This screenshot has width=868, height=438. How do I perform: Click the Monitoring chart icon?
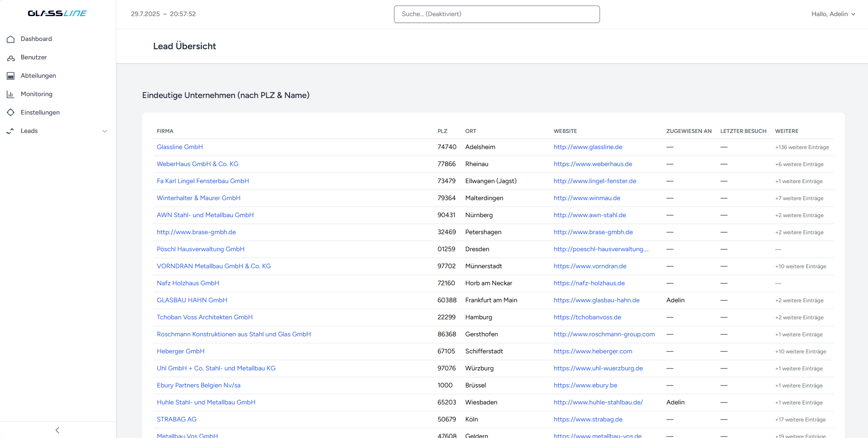click(x=11, y=94)
